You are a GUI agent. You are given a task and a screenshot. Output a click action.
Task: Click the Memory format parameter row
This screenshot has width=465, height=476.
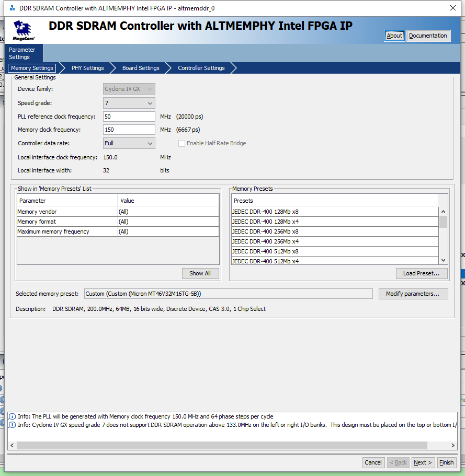pyautogui.click(x=67, y=222)
